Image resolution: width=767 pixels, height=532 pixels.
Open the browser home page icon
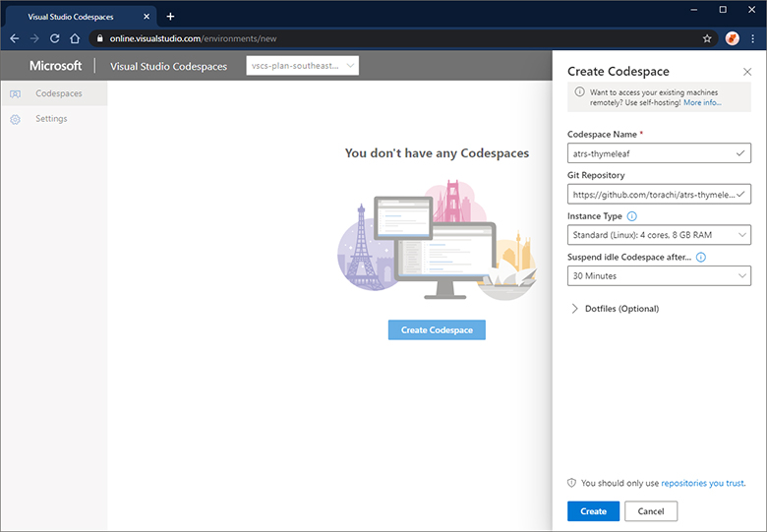(x=75, y=38)
